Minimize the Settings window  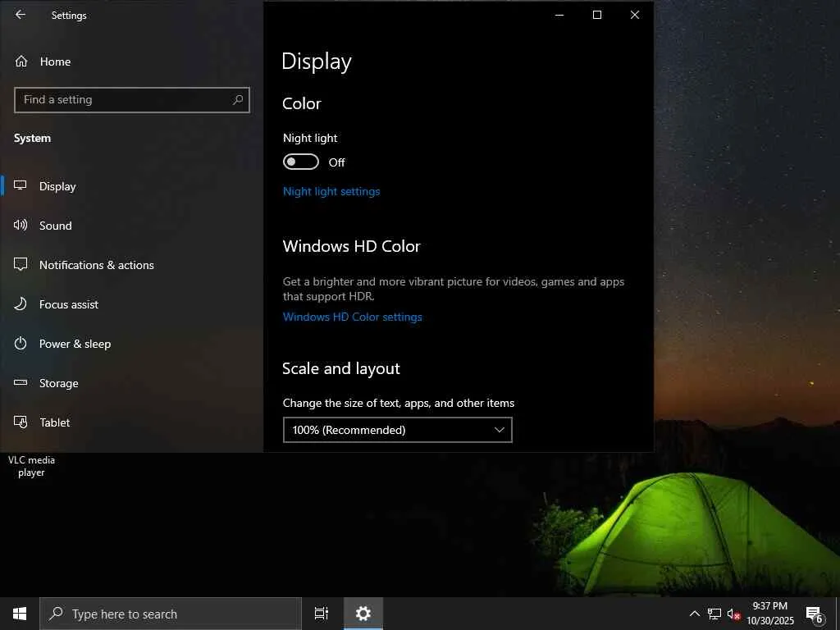coord(559,15)
